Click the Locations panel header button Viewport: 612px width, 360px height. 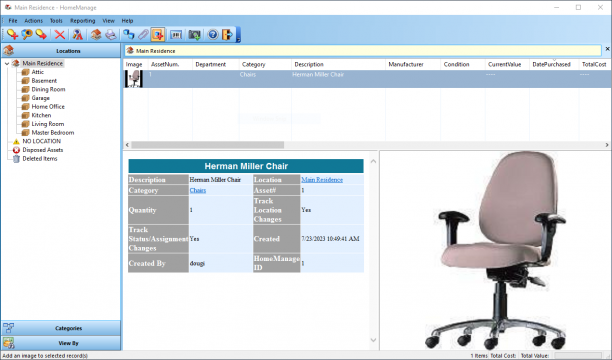(61, 51)
